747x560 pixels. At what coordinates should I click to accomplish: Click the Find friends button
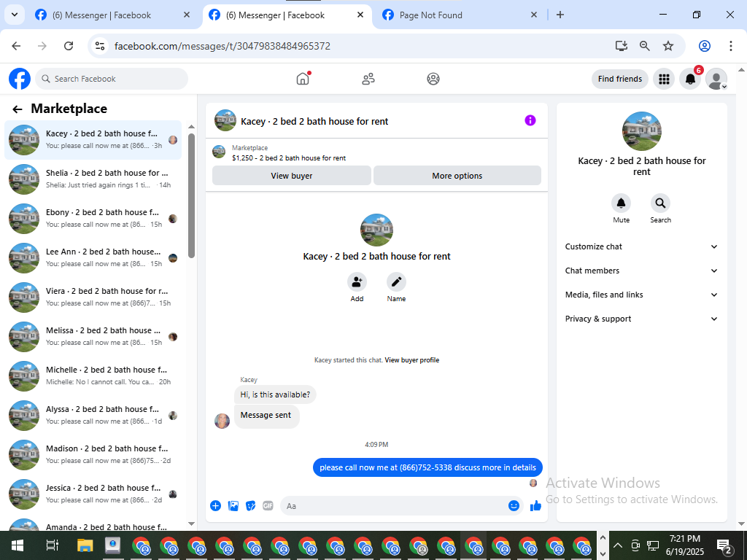pyautogui.click(x=620, y=79)
